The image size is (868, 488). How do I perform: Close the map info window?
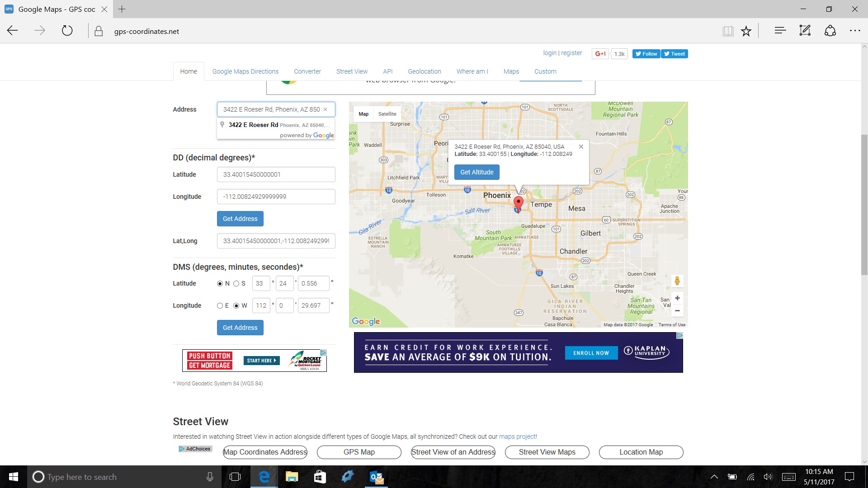(581, 146)
